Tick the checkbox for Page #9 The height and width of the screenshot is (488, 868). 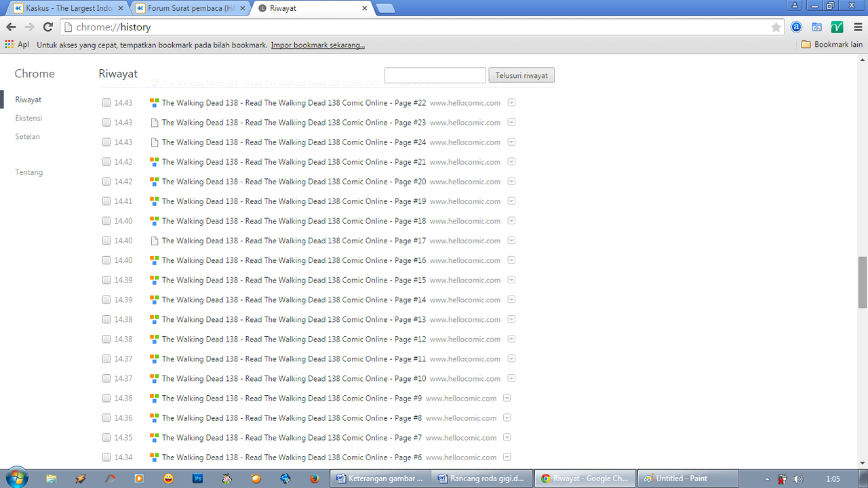coord(106,398)
